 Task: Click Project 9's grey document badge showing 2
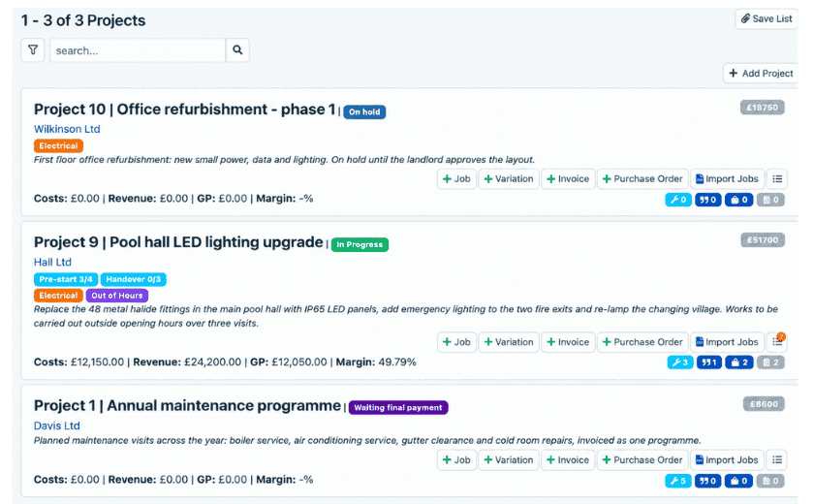pos(770,362)
